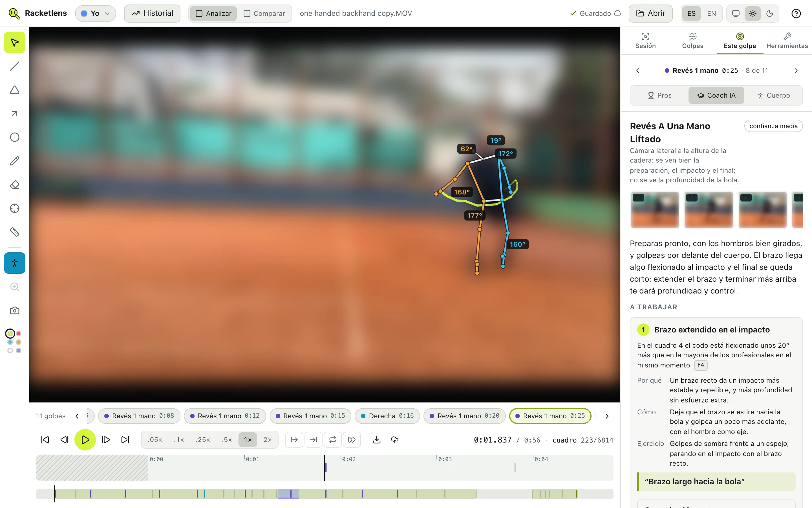Click the Historial button
The width and height of the screenshot is (812, 508).
click(x=152, y=14)
